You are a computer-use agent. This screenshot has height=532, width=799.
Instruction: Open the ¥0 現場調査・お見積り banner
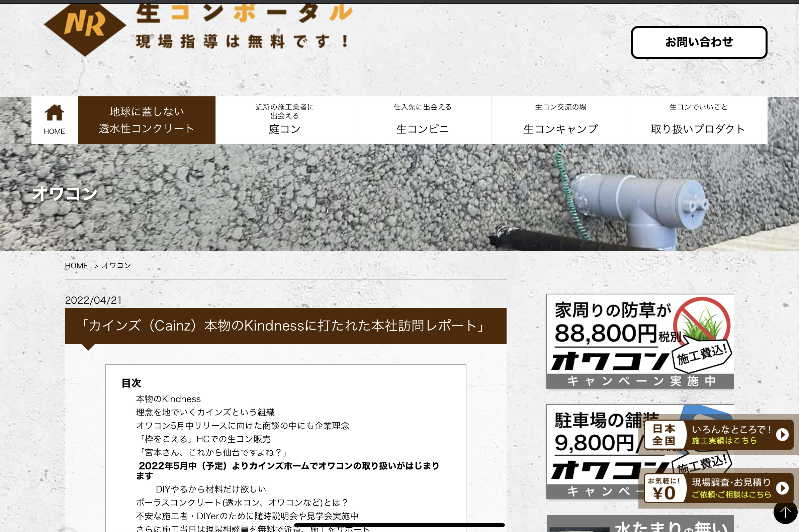pyautogui.click(x=719, y=488)
